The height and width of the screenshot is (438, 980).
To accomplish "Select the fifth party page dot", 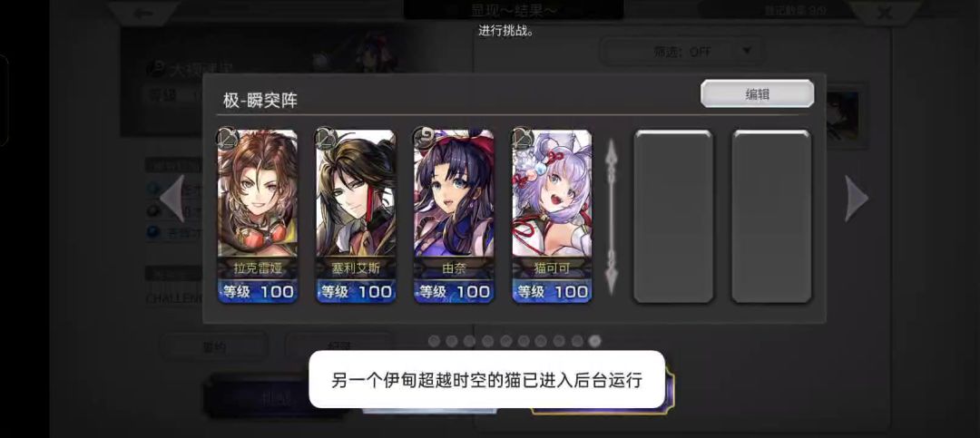I will click(505, 341).
